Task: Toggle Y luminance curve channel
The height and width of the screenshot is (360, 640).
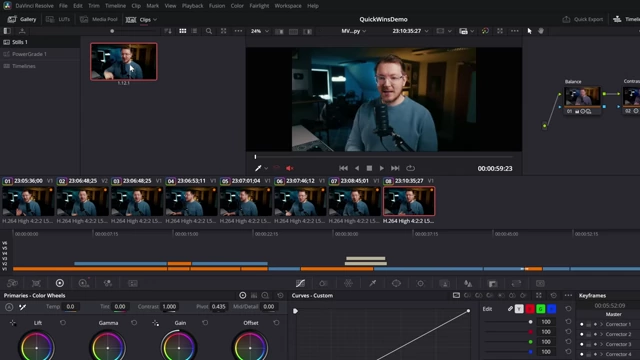Action: (519, 309)
